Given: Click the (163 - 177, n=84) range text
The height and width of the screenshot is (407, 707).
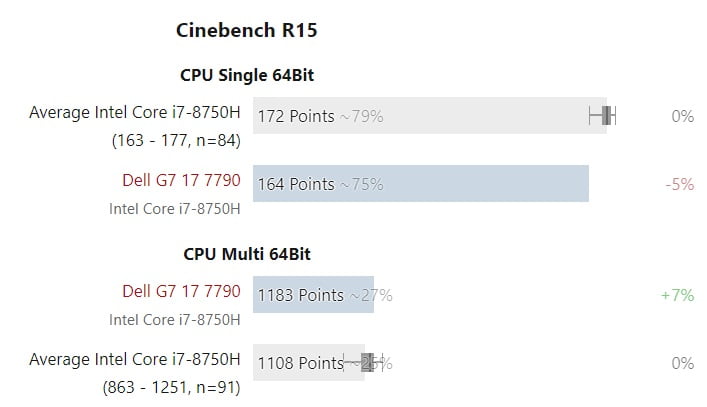Looking at the screenshot, I should coord(176,141).
